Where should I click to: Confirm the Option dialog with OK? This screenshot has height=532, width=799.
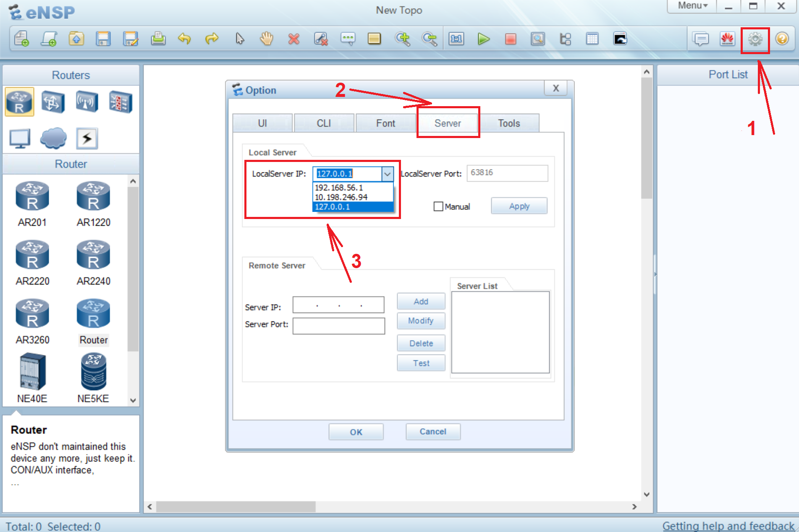click(x=356, y=432)
